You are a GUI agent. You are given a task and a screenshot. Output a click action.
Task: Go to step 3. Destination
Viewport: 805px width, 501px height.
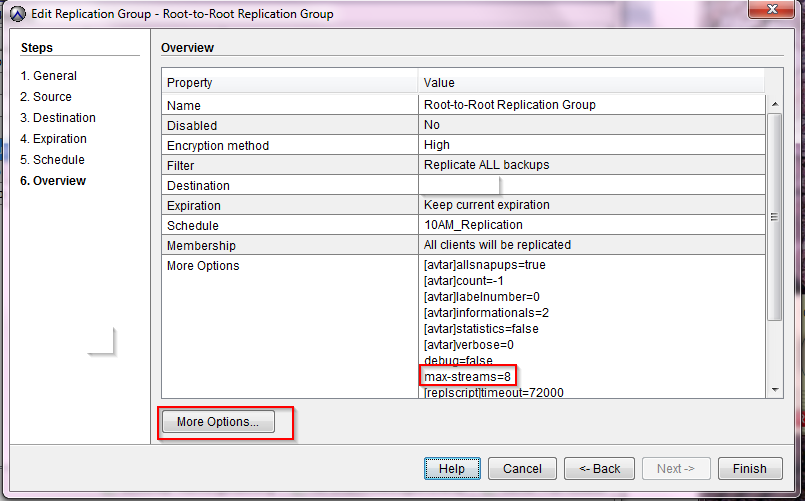[x=58, y=118]
